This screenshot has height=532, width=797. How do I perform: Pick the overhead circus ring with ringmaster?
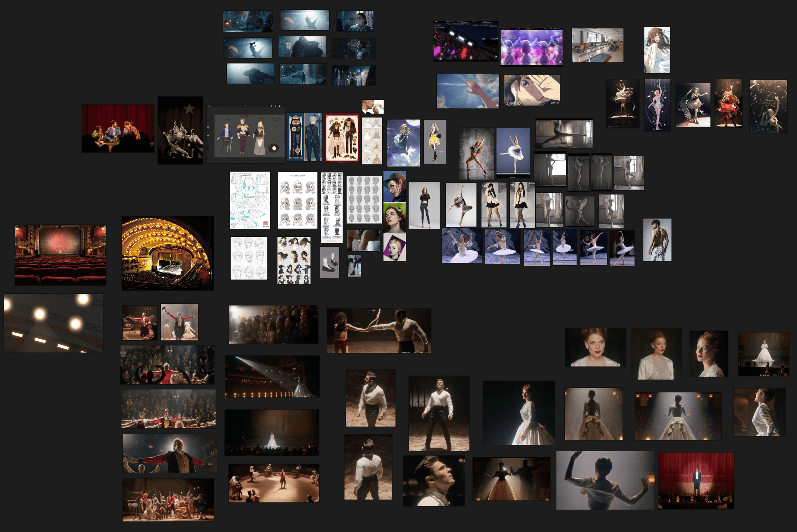point(274,483)
